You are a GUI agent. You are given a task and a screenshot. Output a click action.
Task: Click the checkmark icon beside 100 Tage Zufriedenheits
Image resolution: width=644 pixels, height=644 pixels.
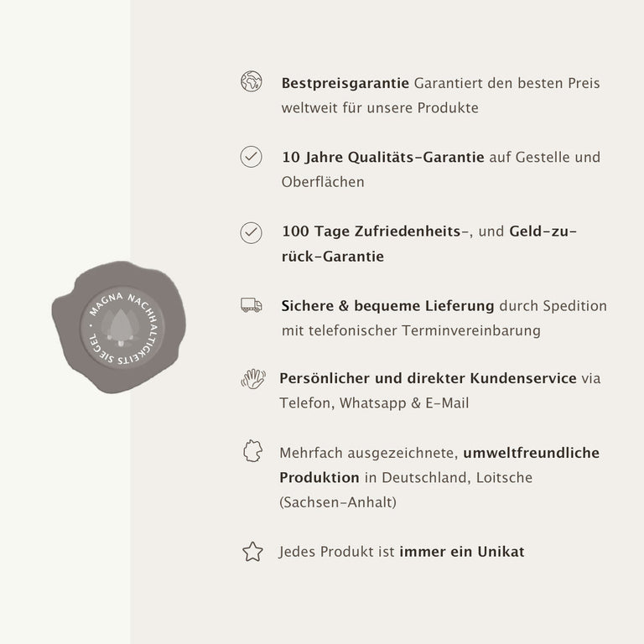tap(252, 232)
